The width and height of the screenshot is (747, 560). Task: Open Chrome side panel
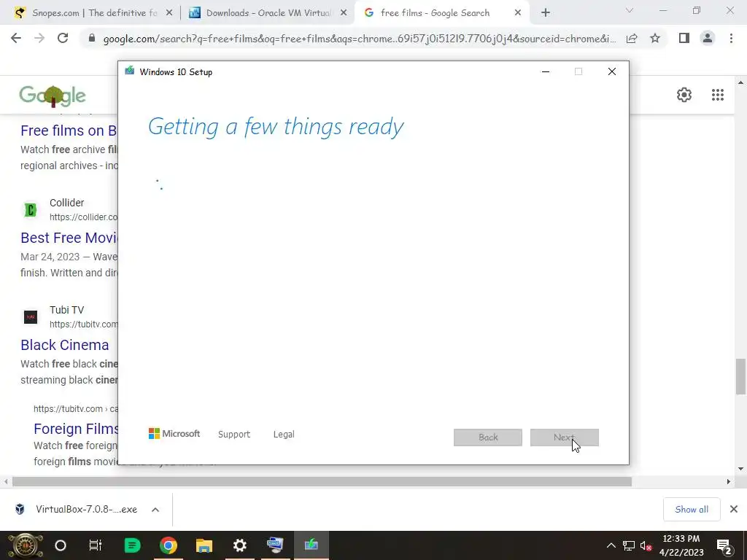tap(684, 38)
